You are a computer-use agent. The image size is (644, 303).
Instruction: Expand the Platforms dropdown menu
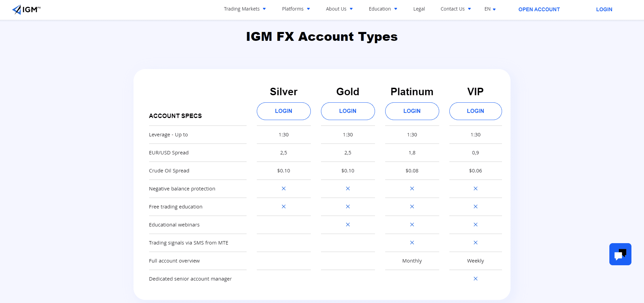click(296, 9)
